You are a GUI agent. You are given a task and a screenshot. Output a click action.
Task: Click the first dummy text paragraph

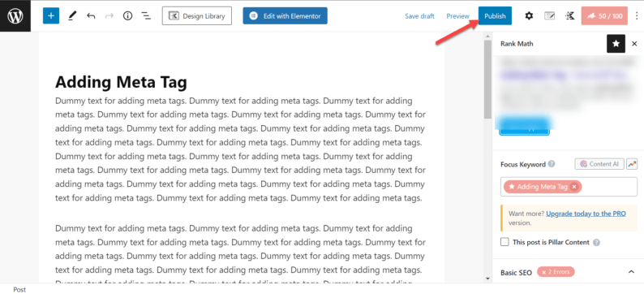coord(240,149)
